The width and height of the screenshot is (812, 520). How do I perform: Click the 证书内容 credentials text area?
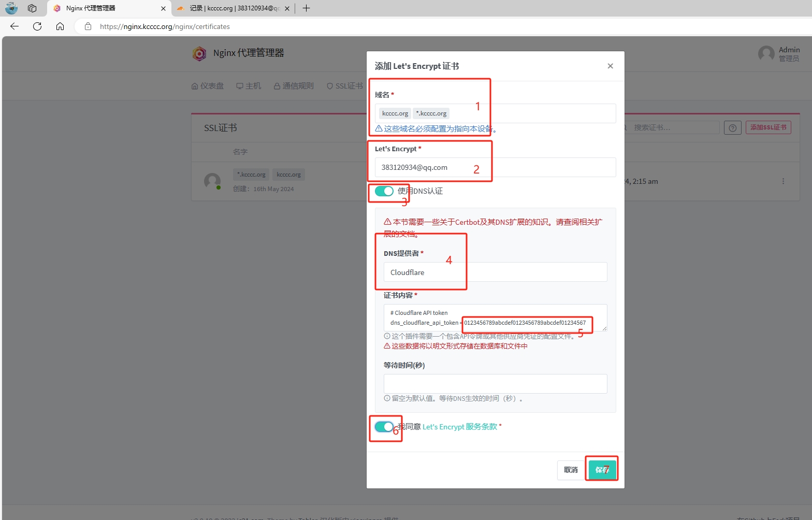pos(495,317)
